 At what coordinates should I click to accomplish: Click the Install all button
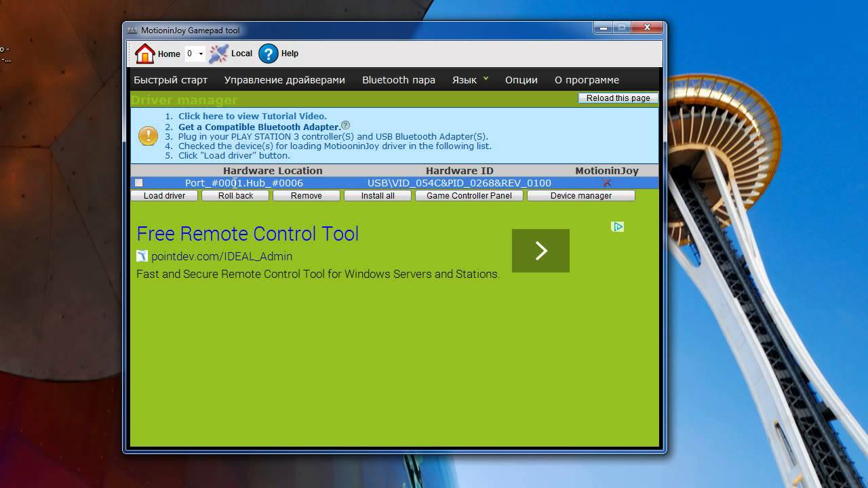click(378, 196)
